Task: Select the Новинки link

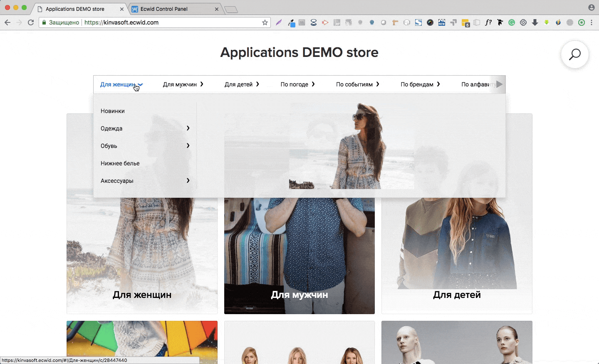Action: (113, 111)
